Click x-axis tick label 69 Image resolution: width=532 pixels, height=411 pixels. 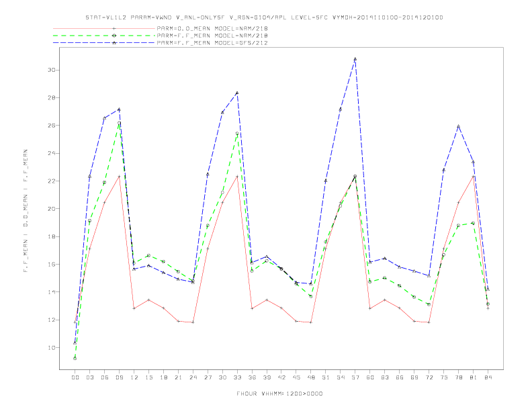[x=414, y=377]
